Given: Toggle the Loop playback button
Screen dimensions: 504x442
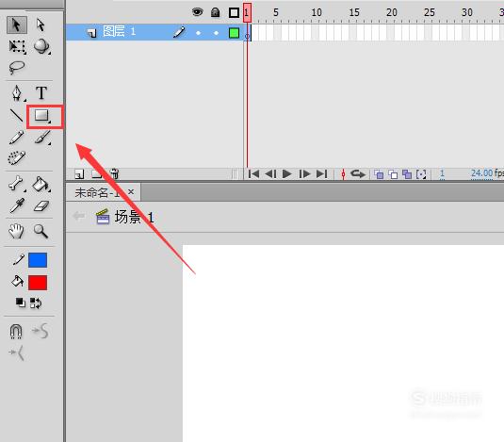Looking at the screenshot, I should click(358, 174).
